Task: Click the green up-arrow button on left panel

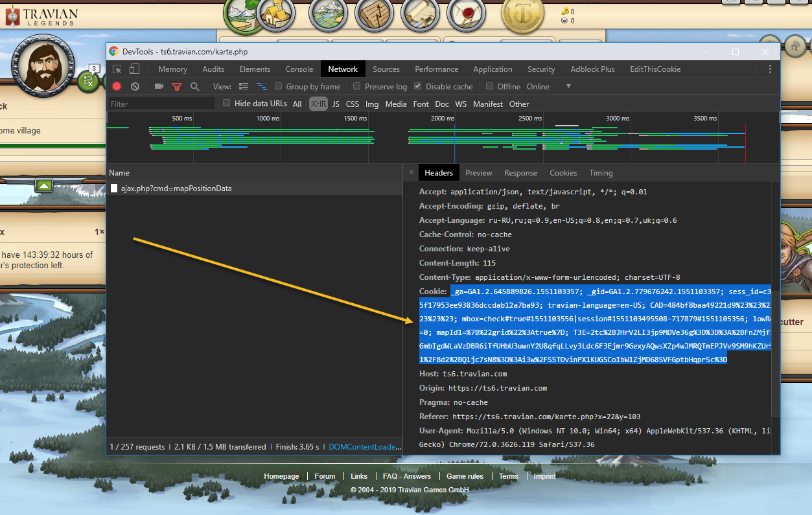Action: [44, 186]
